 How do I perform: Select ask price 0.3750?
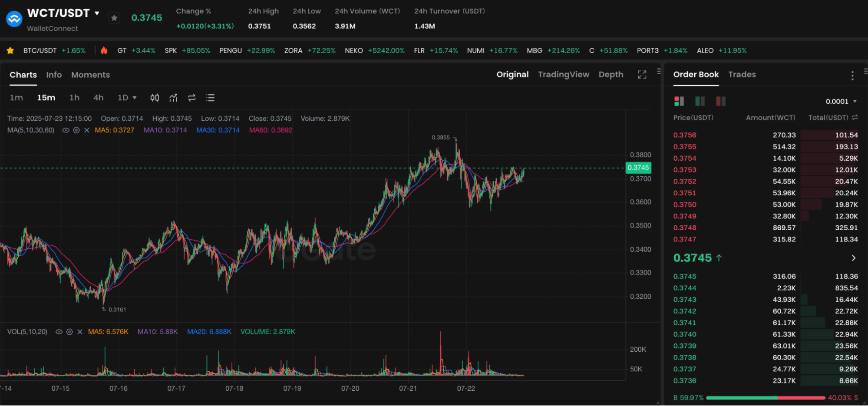(x=685, y=205)
